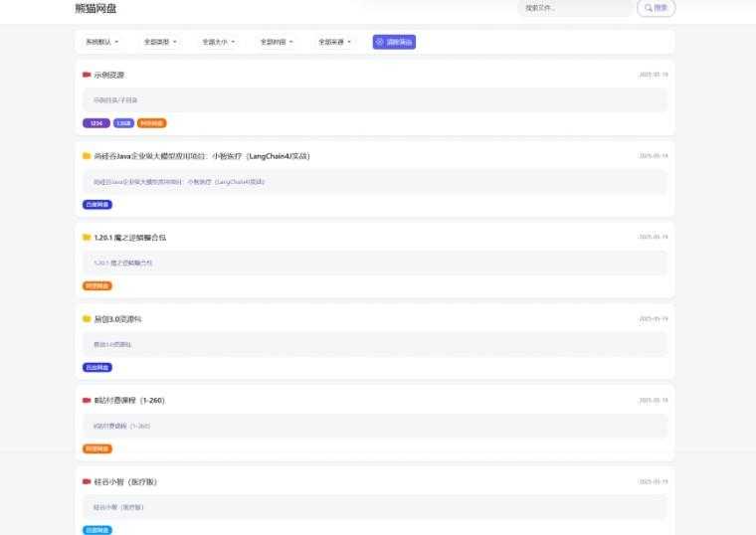Select the purple 1234 tag on 示例资源

click(x=96, y=123)
